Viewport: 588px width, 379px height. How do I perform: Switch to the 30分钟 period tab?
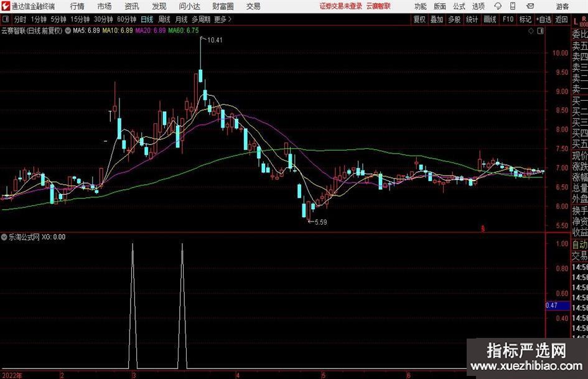click(103, 19)
